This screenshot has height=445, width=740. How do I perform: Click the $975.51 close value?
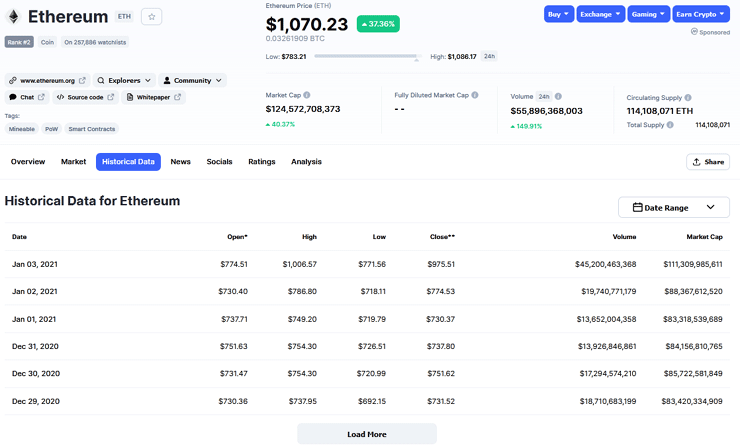coord(441,264)
